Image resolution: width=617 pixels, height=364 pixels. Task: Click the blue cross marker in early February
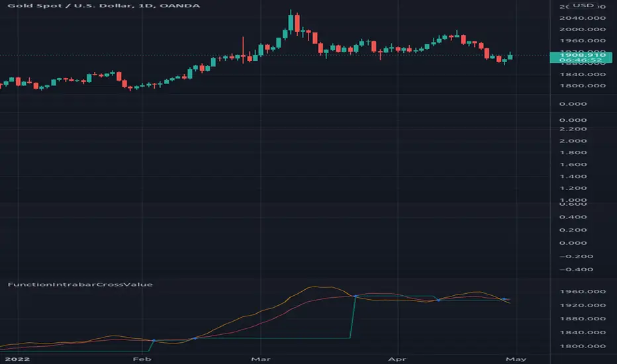click(154, 340)
